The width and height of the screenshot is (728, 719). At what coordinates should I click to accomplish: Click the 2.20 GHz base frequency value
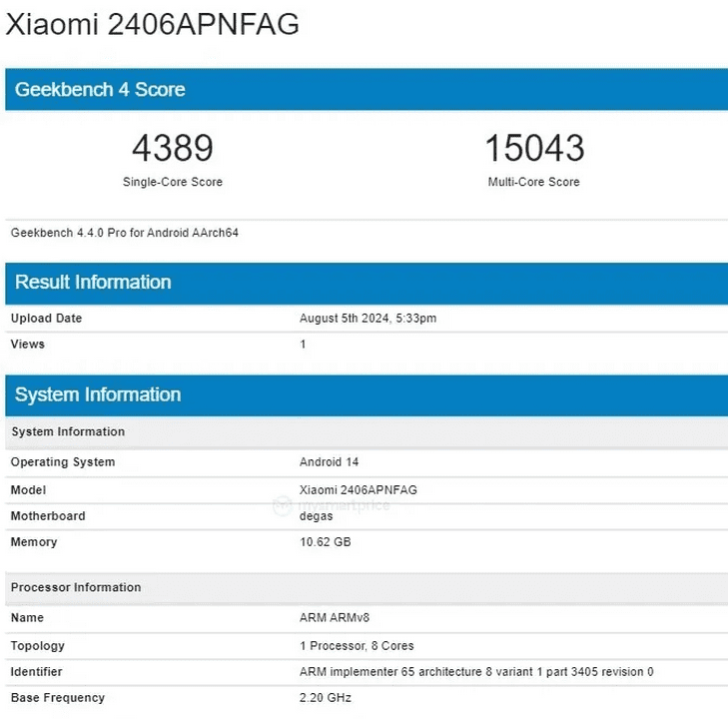[325, 698]
